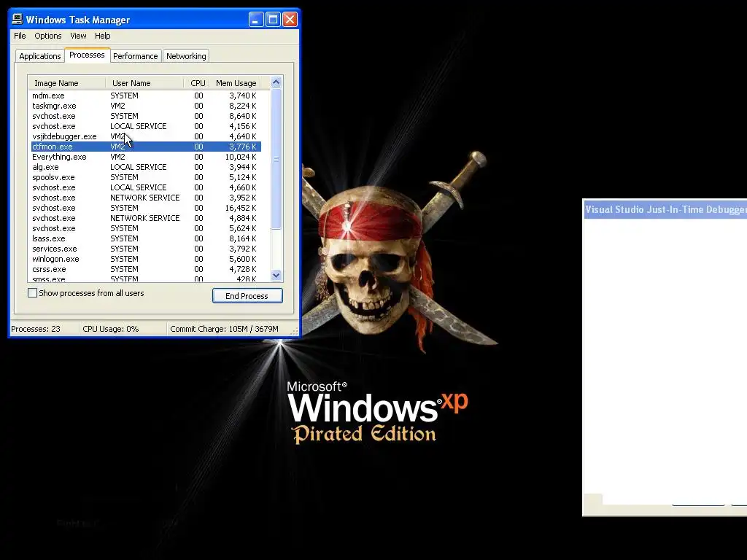Image resolution: width=747 pixels, height=560 pixels.
Task: Sort by Mem Usage column header
Action: [x=236, y=83]
